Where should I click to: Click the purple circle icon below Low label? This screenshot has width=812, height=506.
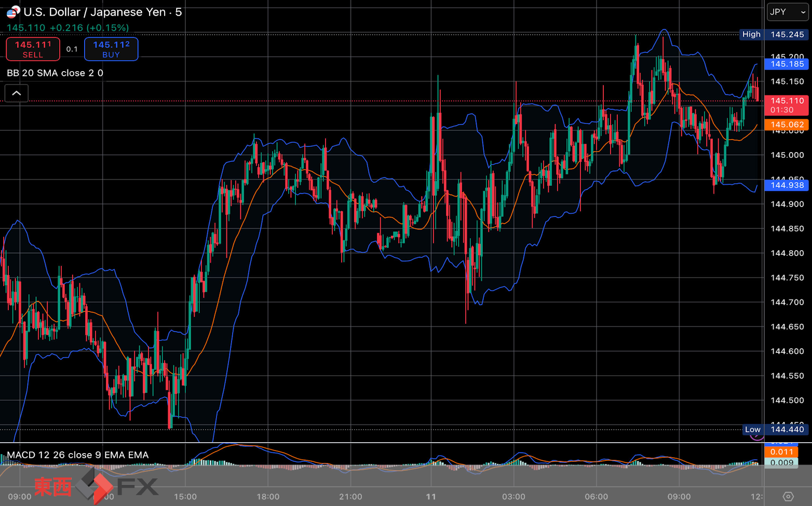757,436
